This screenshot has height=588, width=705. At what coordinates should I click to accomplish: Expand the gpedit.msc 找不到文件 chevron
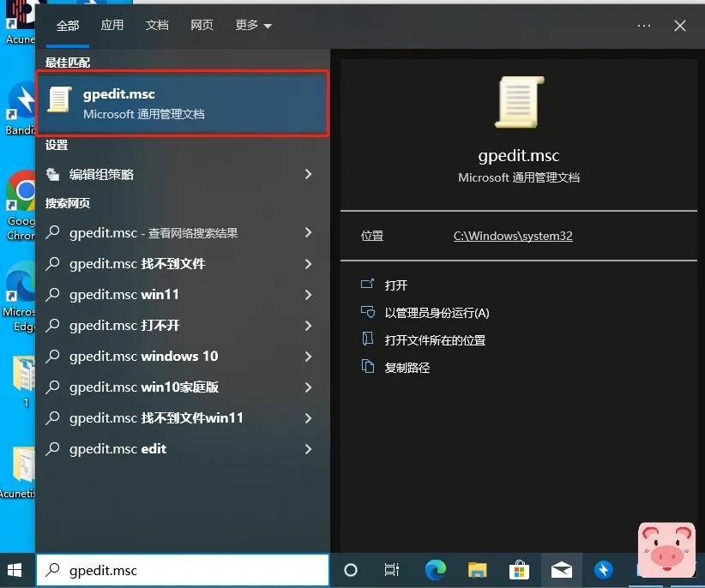pos(309,264)
